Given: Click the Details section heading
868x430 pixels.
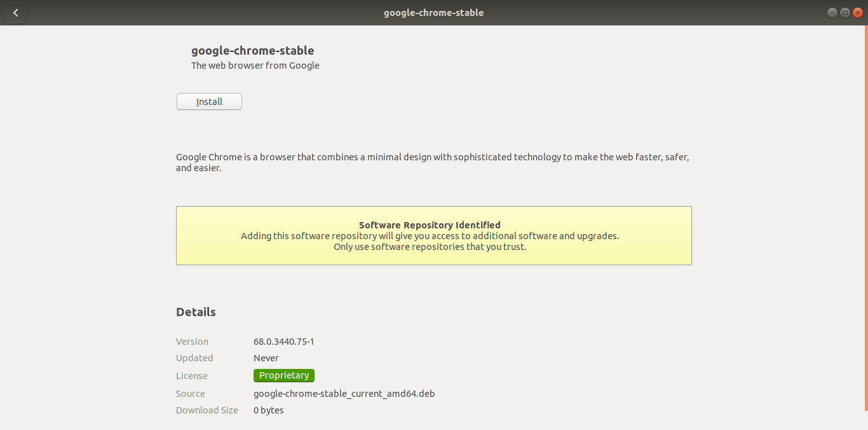Looking at the screenshot, I should point(196,312).
